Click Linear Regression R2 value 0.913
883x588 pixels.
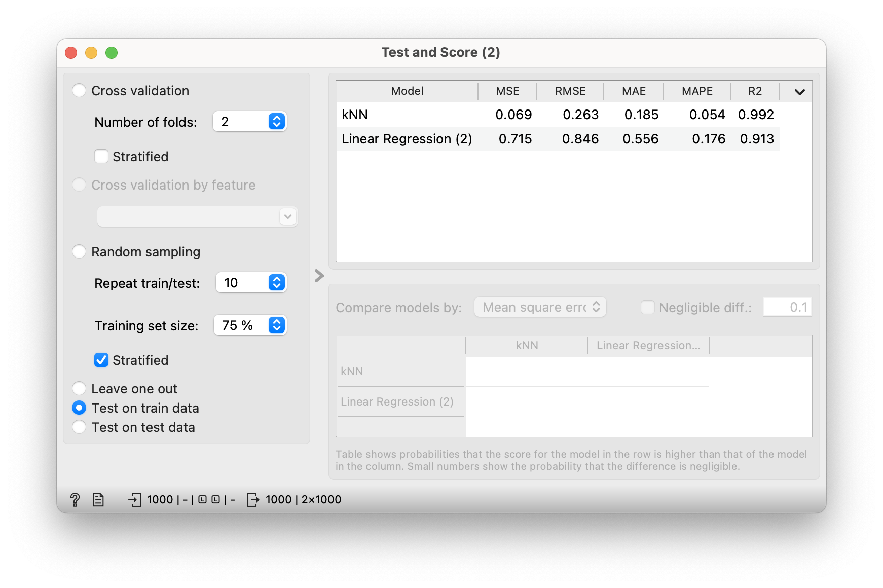point(757,139)
